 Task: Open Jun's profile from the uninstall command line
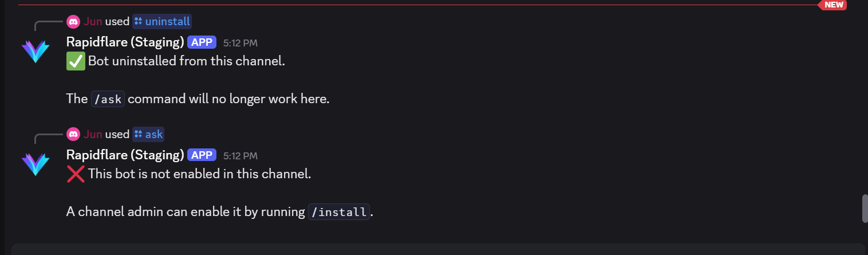tap(93, 22)
